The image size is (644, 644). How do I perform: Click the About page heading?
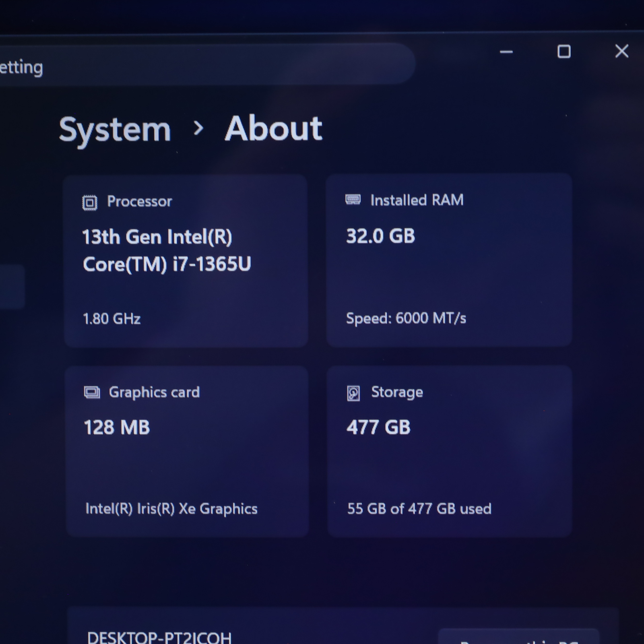[273, 128]
